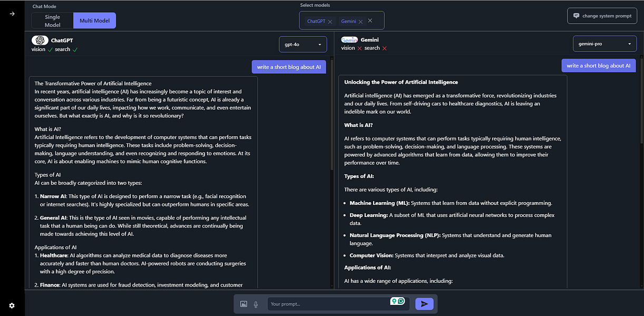Click the chat bubble icon on change system prompt
Screen dimensions: 644x316
(576, 16)
